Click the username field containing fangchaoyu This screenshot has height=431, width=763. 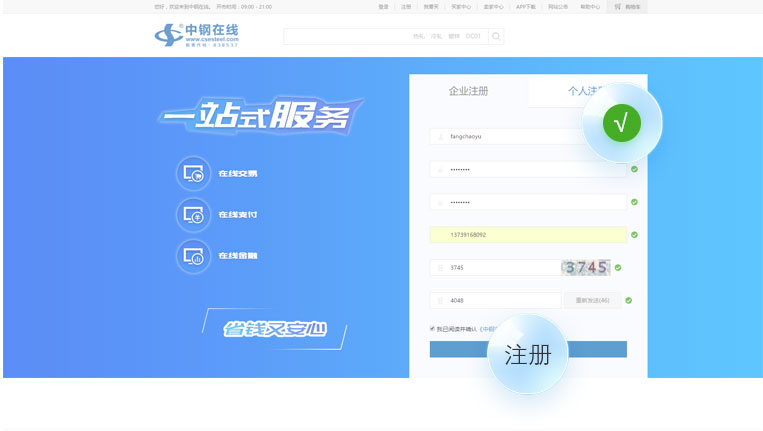pos(510,136)
